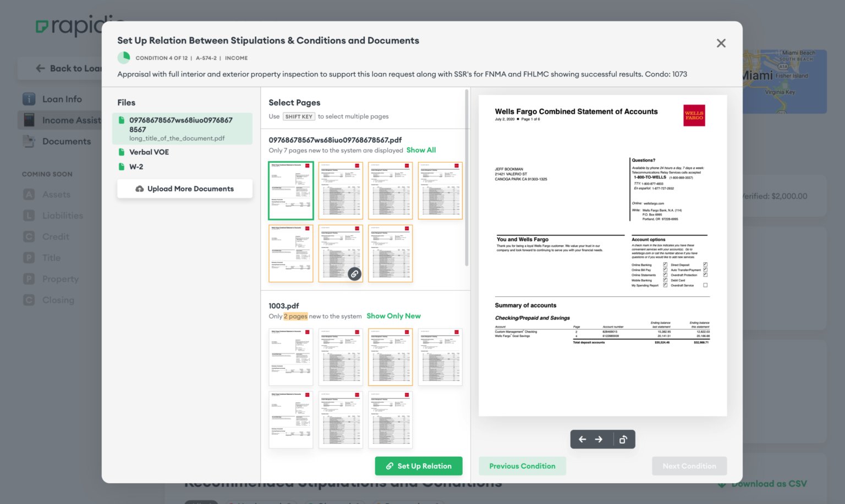Click the "A-574-2" condition code
The height and width of the screenshot is (504, 845).
pyautogui.click(x=206, y=58)
